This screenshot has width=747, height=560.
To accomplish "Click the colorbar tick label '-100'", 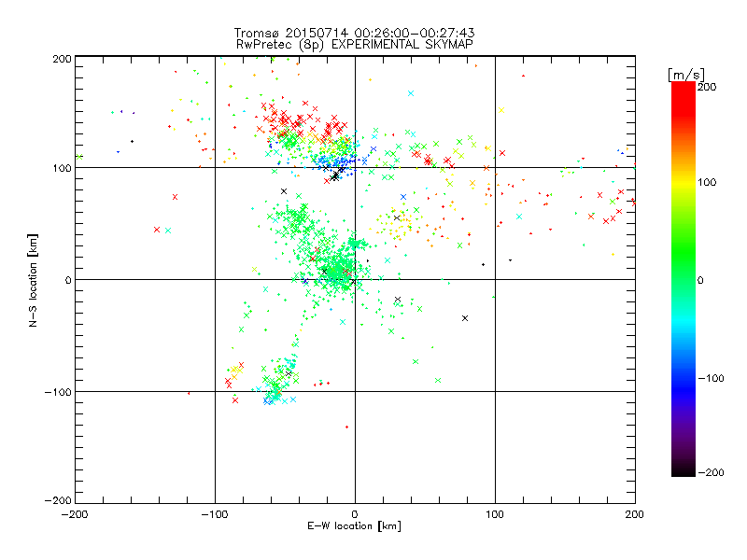I will click(711, 378).
